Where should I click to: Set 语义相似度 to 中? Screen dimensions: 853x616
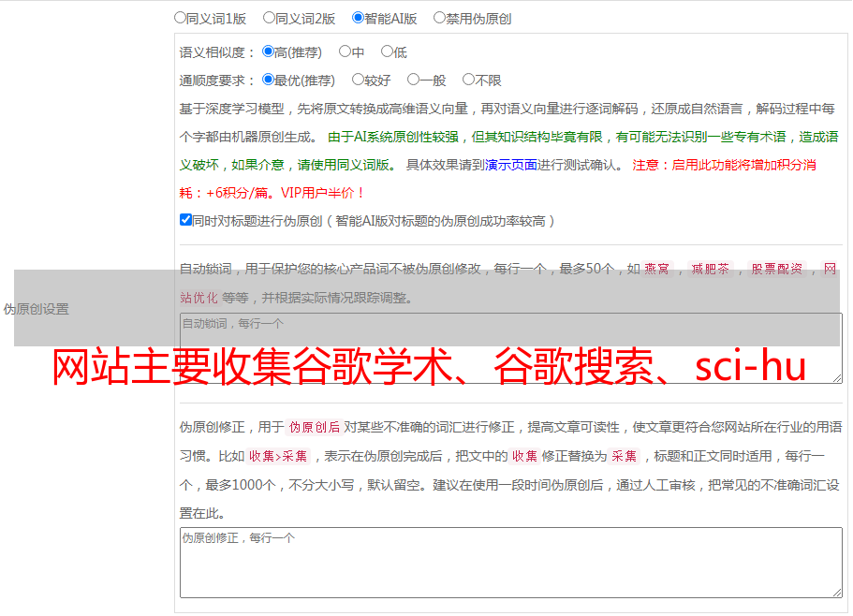pos(345,51)
